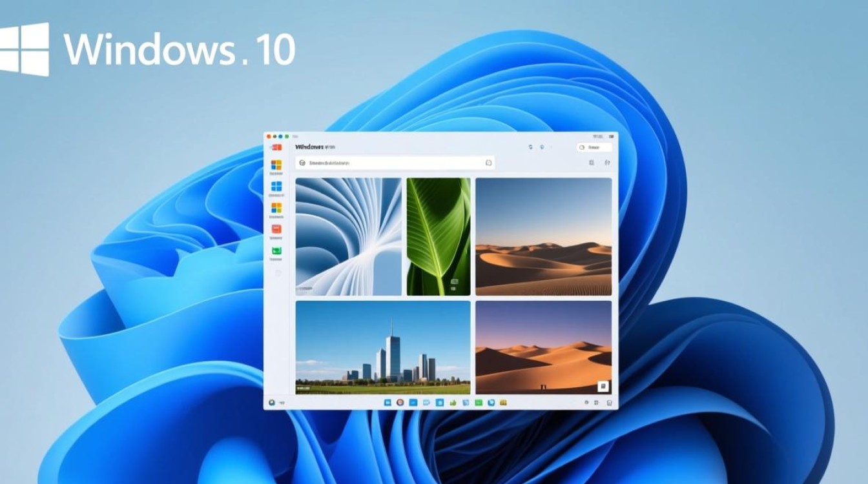
Task: Open the blue chat app icon in the taskbar
Action: 425,401
